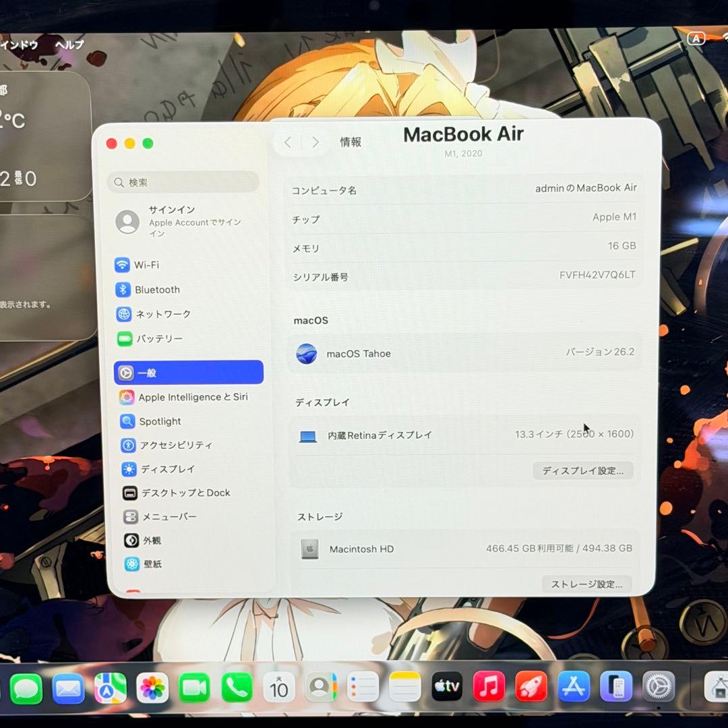Open the ウインドウ menu in menu bar

19,44
